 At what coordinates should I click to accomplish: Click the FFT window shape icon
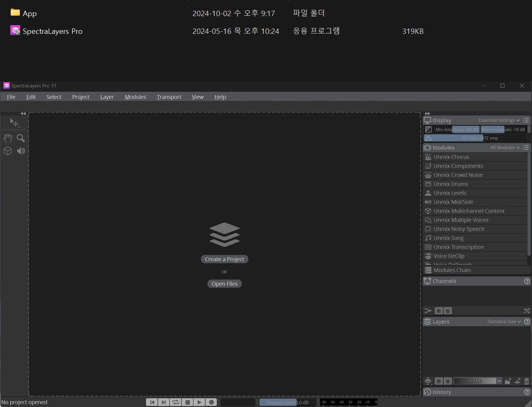click(x=428, y=138)
